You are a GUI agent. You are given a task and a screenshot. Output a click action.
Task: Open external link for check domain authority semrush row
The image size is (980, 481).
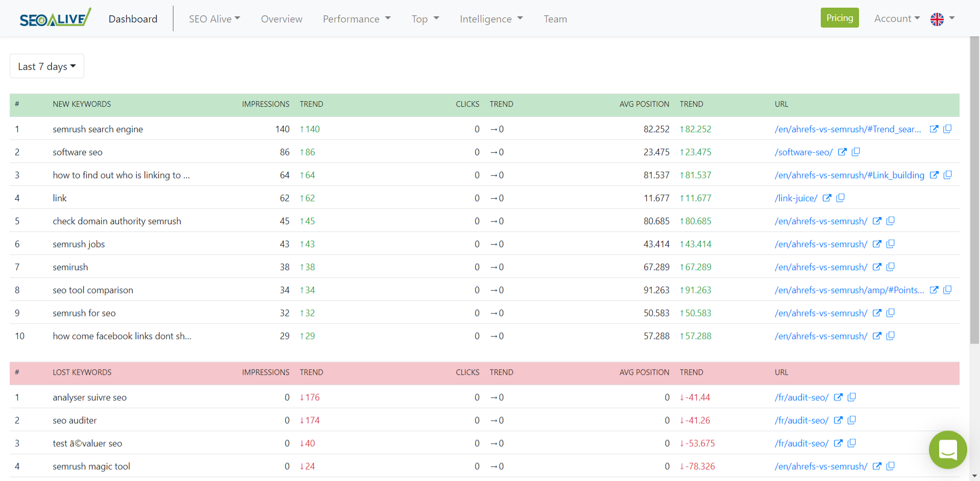coord(877,221)
